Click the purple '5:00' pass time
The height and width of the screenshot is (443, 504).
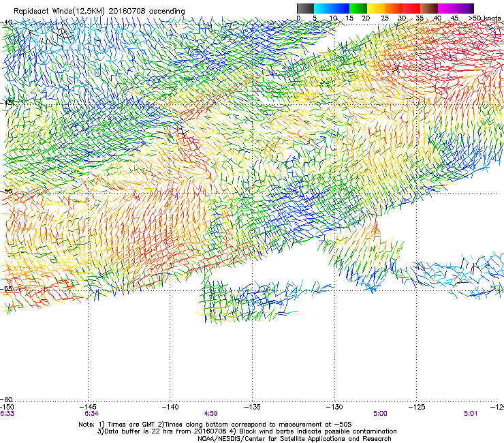coord(380,414)
